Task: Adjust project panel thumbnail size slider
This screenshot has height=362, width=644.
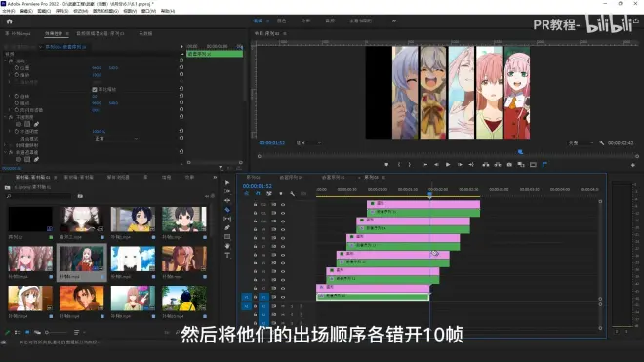Action: 57,332
